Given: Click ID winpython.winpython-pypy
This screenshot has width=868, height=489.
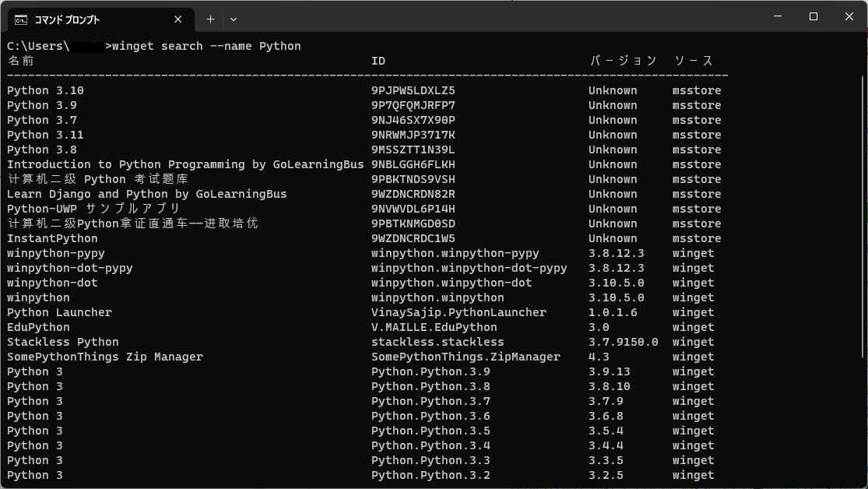Looking at the screenshot, I should 455,254.
